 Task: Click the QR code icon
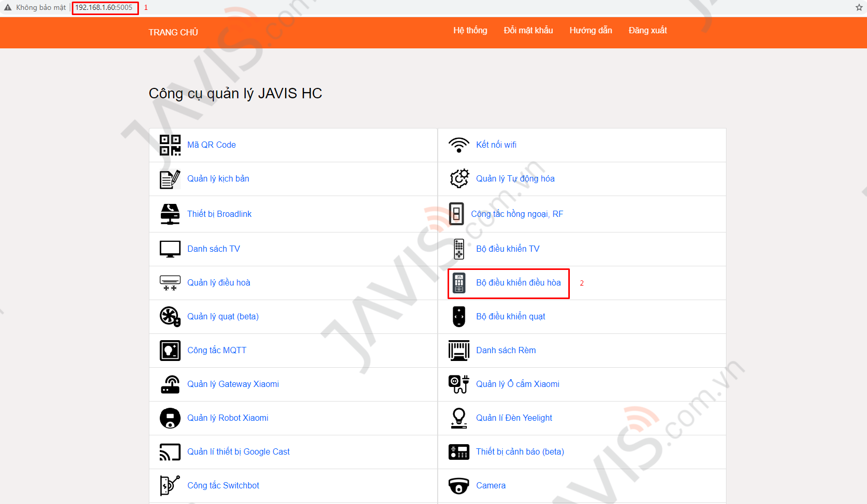click(170, 145)
